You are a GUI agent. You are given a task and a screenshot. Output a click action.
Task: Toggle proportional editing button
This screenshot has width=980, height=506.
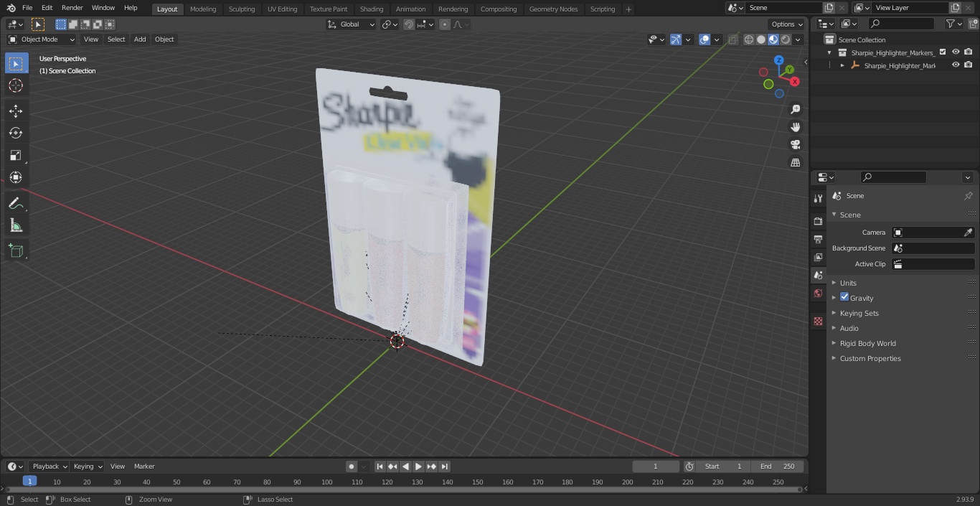tap(445, 24)
